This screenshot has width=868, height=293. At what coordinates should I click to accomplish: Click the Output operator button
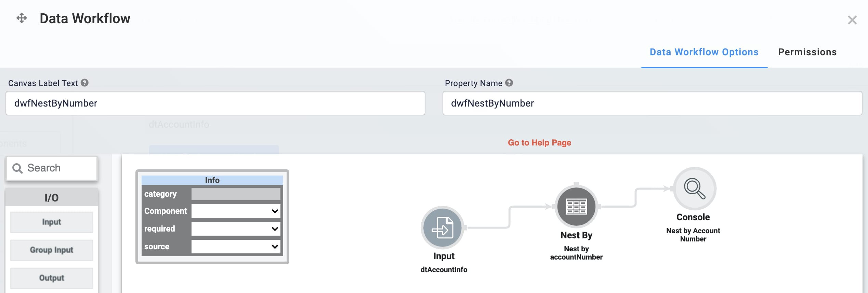click(52, 278)
